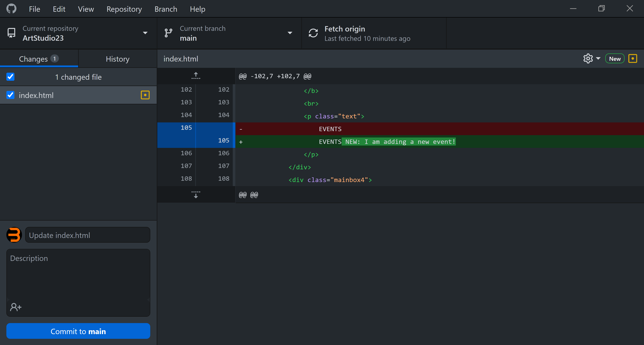Screen dimensions: 644x345
Task: Click the New badge button
Action: point(615,59)
